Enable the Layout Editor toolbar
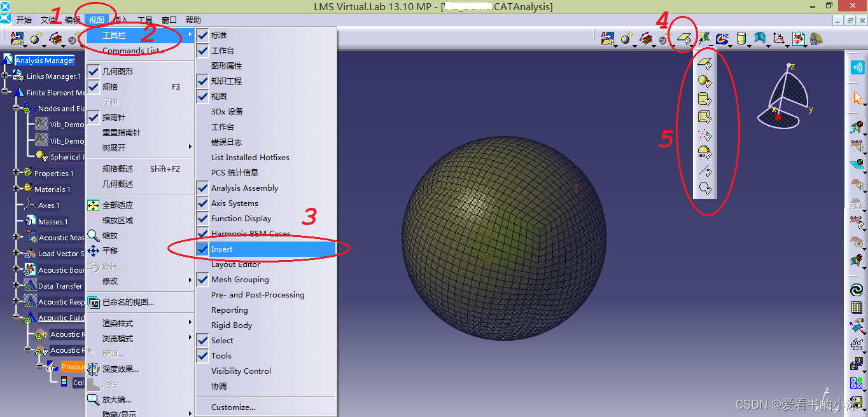The width and height of the screenshot is (868, 417). click(235, 264)
